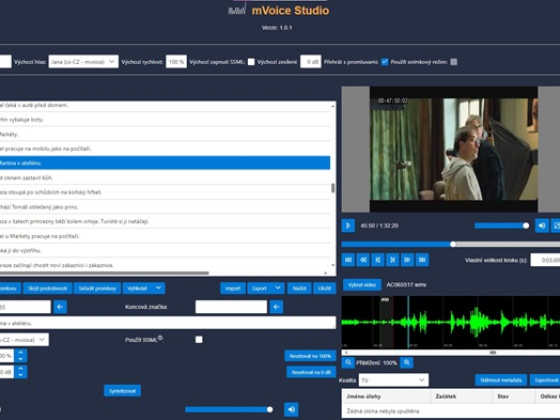This screenshot has height=420, width=560.
Task: Adjust the video volume slider
Action: click(501, 226)
